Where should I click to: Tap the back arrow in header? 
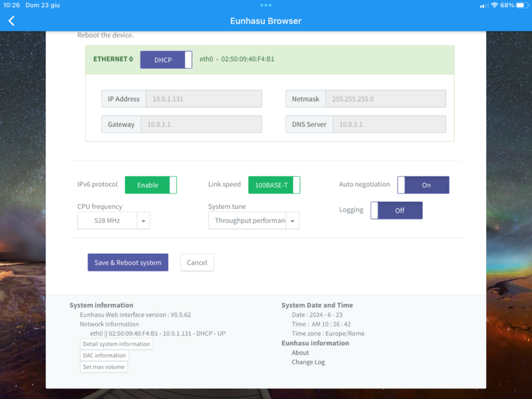click(x=11, y=21)
